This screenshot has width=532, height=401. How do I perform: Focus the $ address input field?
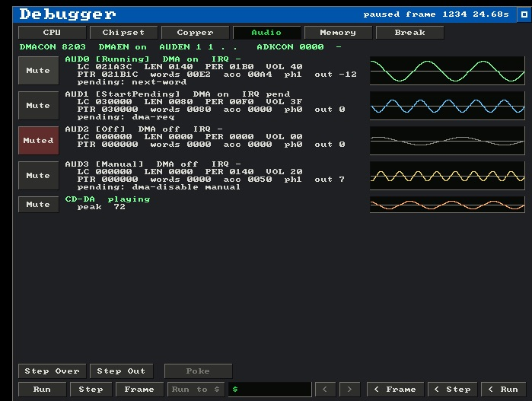coord(269,390)
